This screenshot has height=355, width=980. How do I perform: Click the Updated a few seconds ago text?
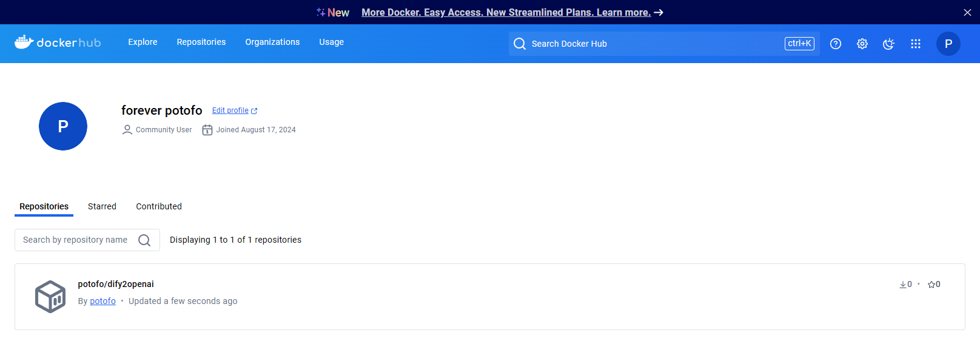pyautogui.click(x=183, y=301)
